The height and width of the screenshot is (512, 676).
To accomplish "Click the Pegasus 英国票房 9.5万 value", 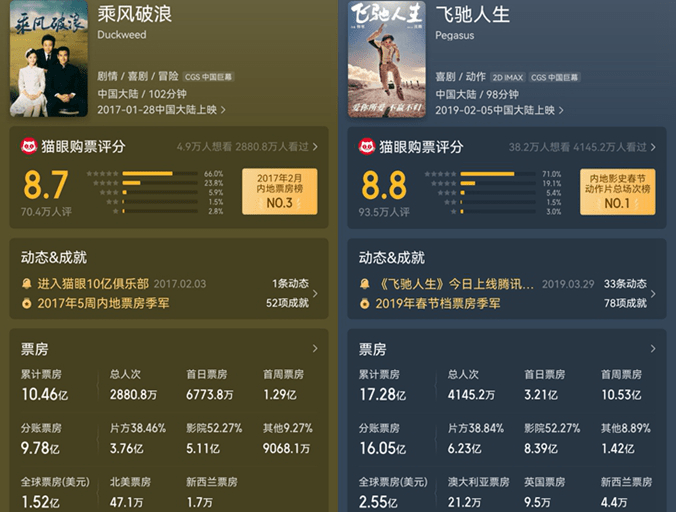I will pos(537,503).
